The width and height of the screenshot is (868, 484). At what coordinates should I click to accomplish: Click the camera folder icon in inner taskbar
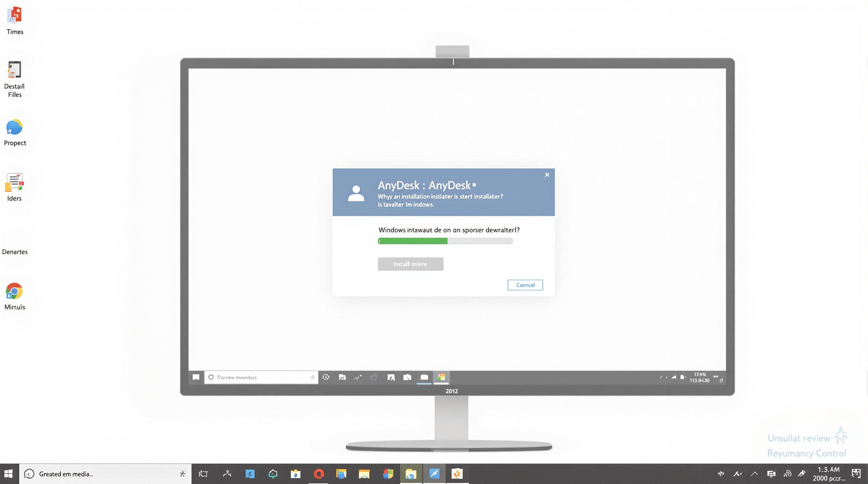click(x=407, y=377)
